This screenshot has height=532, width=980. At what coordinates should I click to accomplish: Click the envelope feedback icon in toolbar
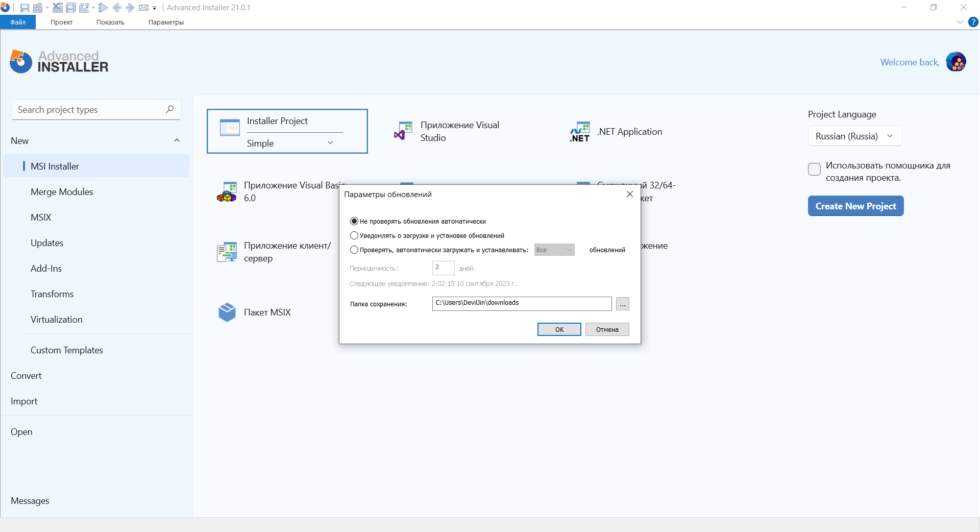(x=143, y=8)
